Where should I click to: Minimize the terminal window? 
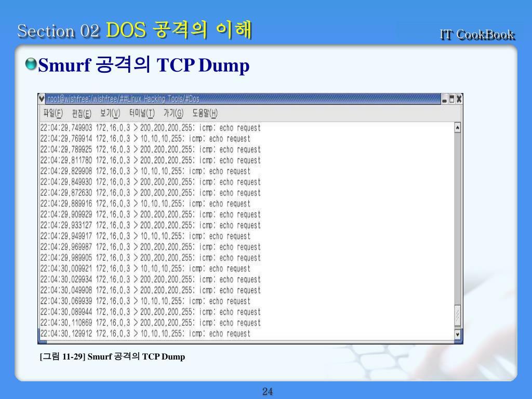445,99
